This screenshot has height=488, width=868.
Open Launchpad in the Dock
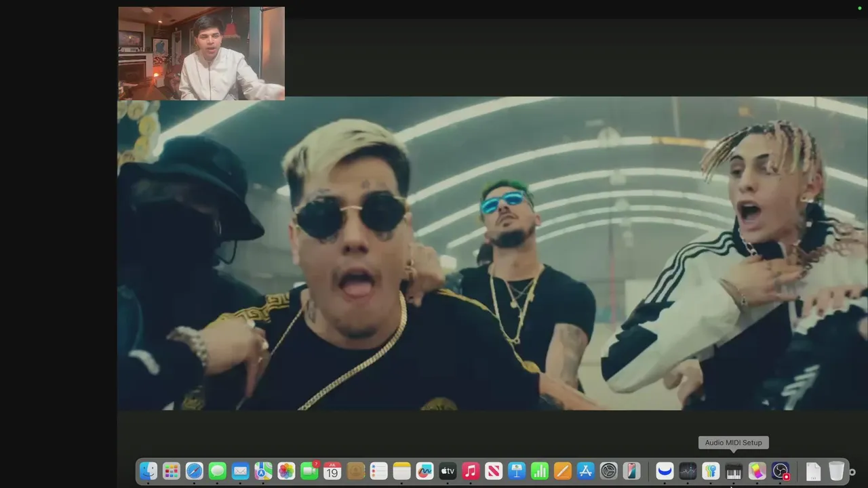point(172,471)
